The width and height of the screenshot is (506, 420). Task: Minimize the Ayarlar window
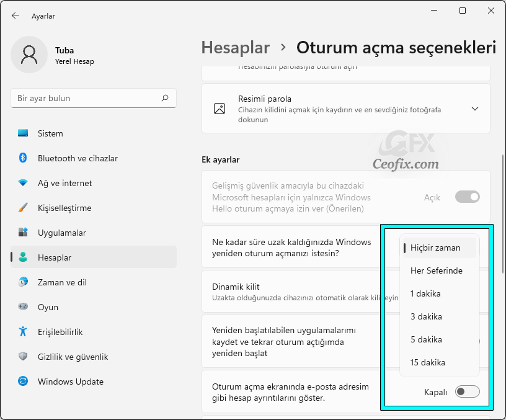point(434,11)
